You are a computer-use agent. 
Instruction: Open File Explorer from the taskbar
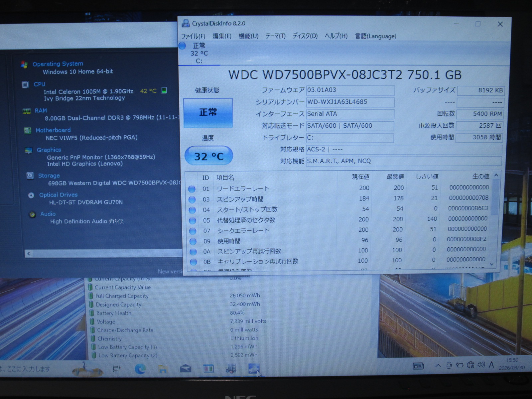(x=163, y=368)
